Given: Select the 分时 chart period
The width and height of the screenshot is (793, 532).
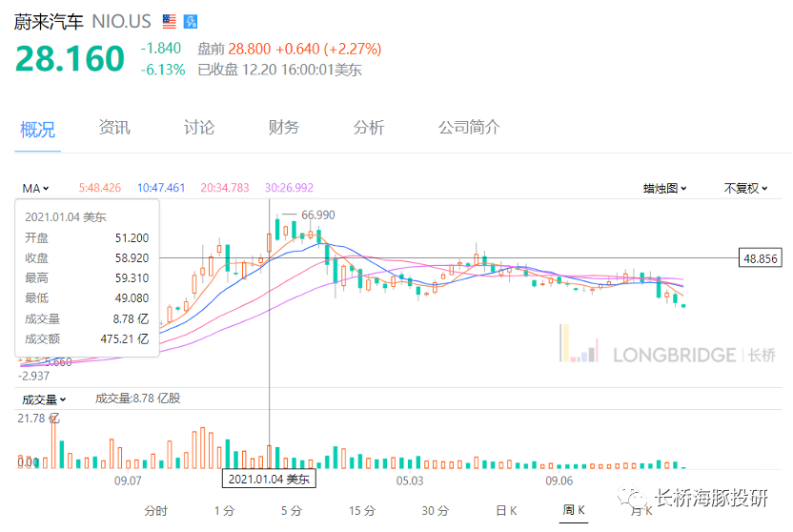Looking at the screenshot, I should (155, 511).
